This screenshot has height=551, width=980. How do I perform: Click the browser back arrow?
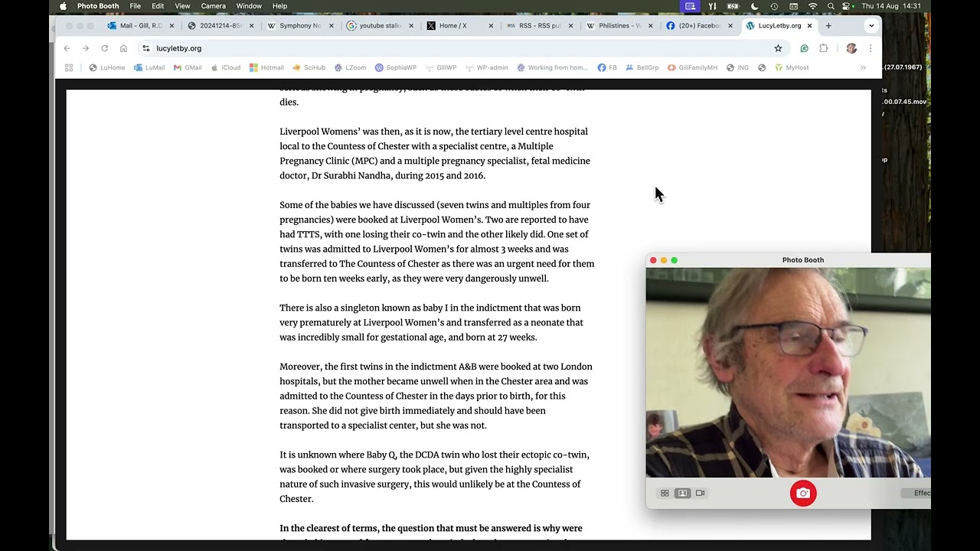pyautogui.click(x=67, y=48)
